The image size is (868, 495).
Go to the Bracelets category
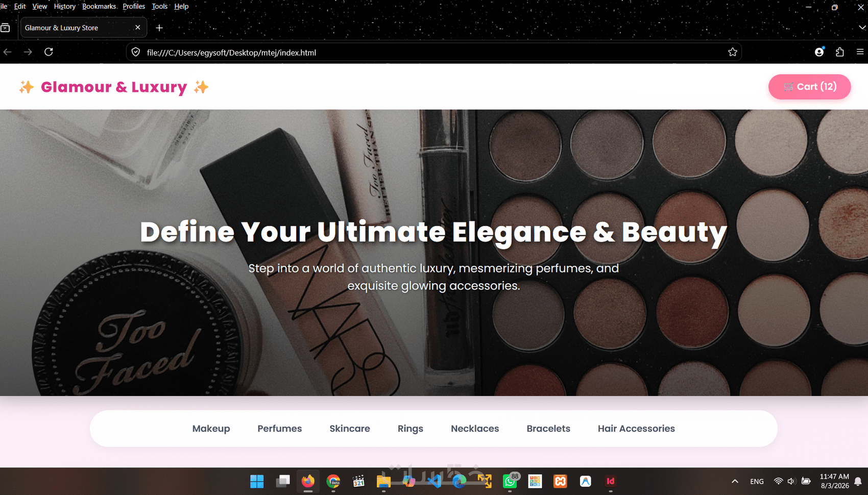548,429
